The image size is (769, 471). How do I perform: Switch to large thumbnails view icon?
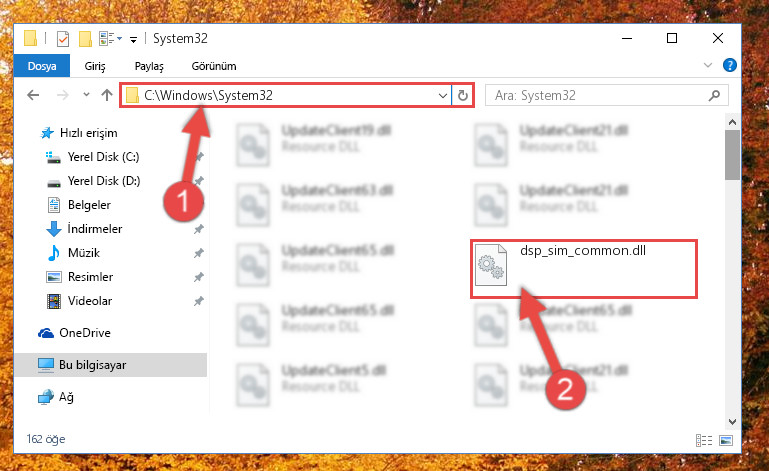[x=726, y=440]
